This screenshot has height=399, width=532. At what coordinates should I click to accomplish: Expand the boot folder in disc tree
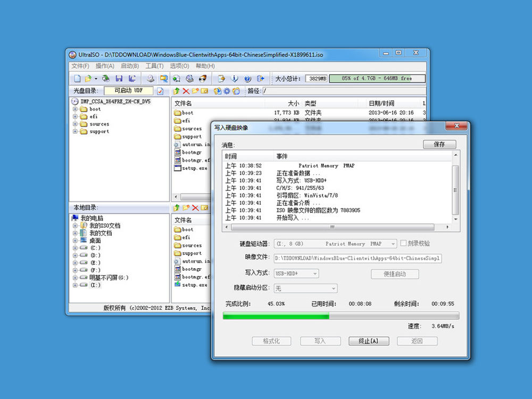[x=75, y=109]
